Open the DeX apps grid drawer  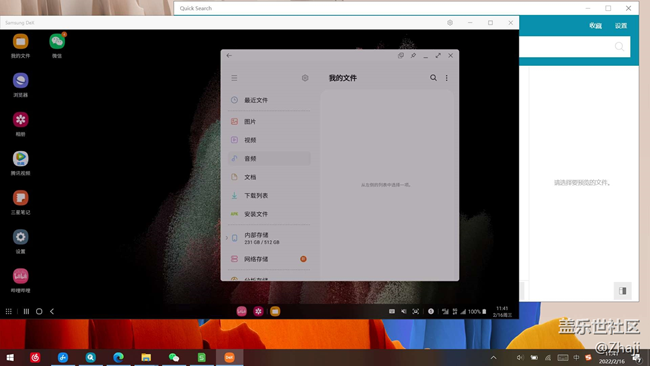[8, 311]
